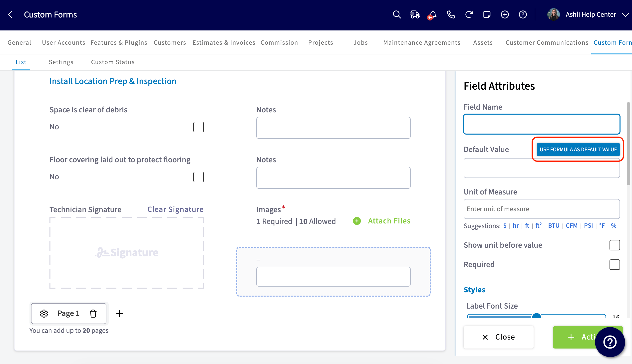
Task: Check the Space is clear of debris box
Action: [199, 127]
